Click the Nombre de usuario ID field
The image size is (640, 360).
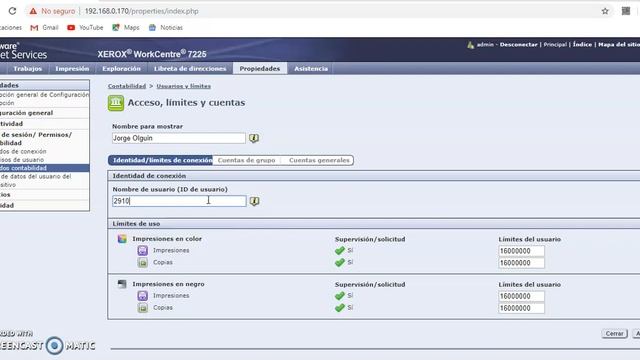[179, 201]
